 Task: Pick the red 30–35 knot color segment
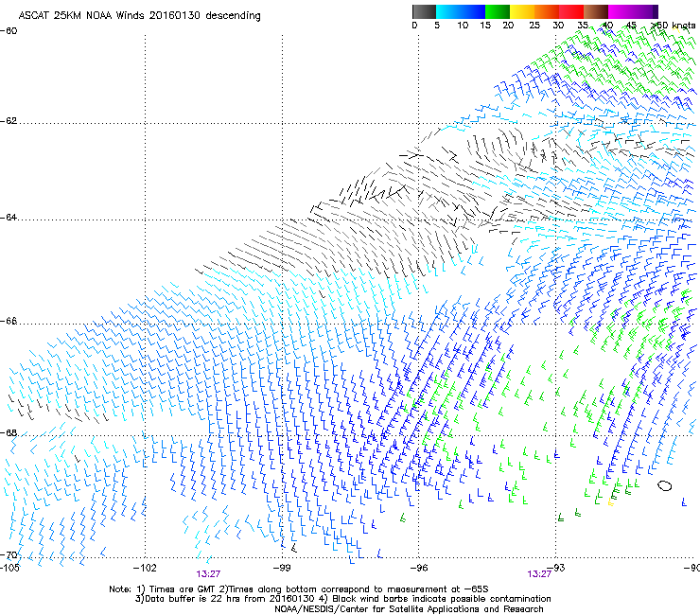(571, 11)
